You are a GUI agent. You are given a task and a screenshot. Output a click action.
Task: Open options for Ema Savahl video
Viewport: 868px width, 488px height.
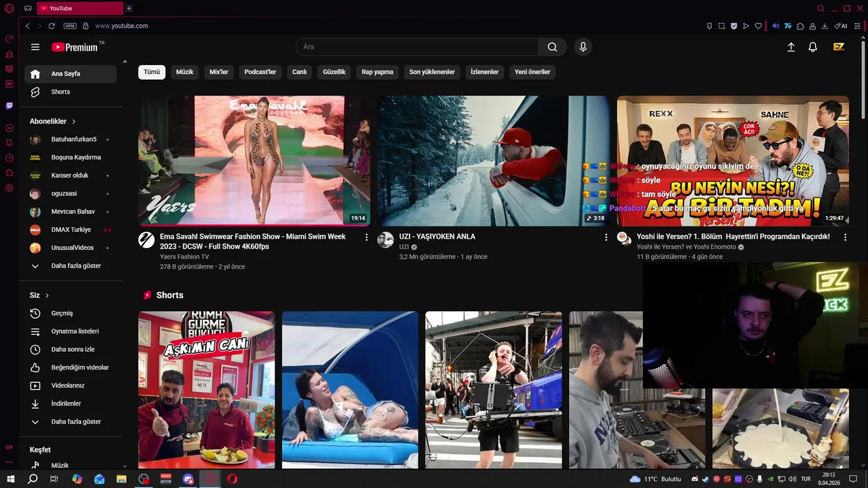tap(366, 237)
